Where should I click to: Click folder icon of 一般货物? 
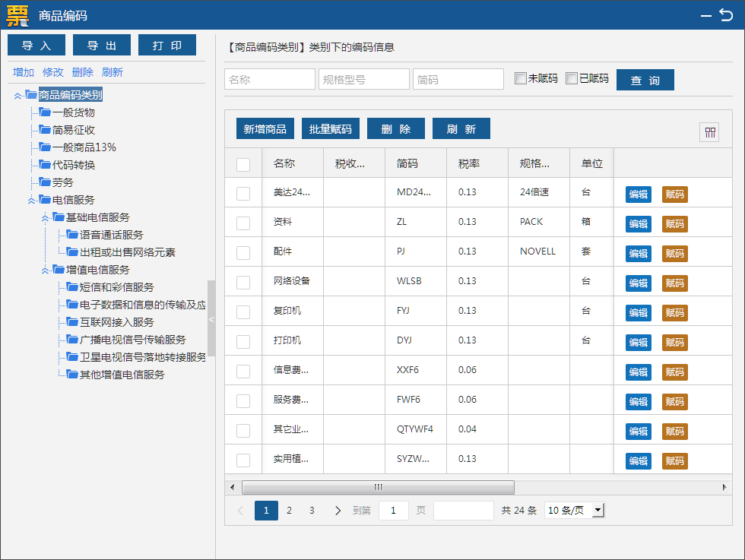point(45,112)
